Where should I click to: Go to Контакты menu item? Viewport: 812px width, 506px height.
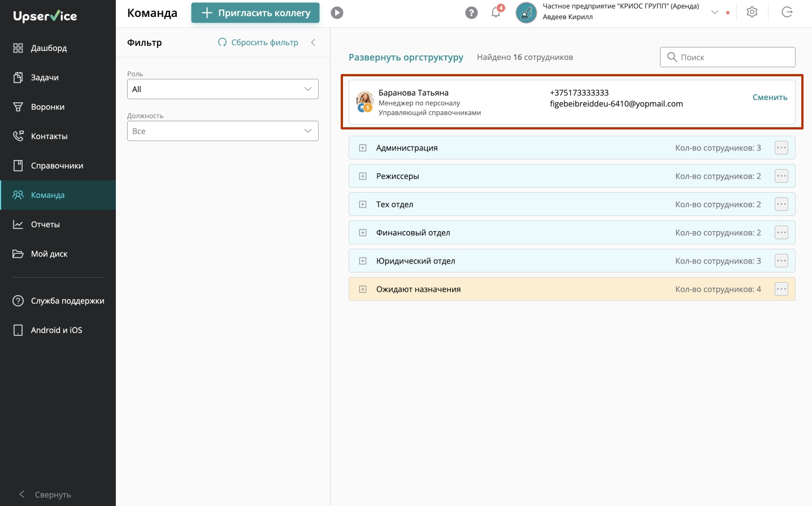click(x=58, y=136)
